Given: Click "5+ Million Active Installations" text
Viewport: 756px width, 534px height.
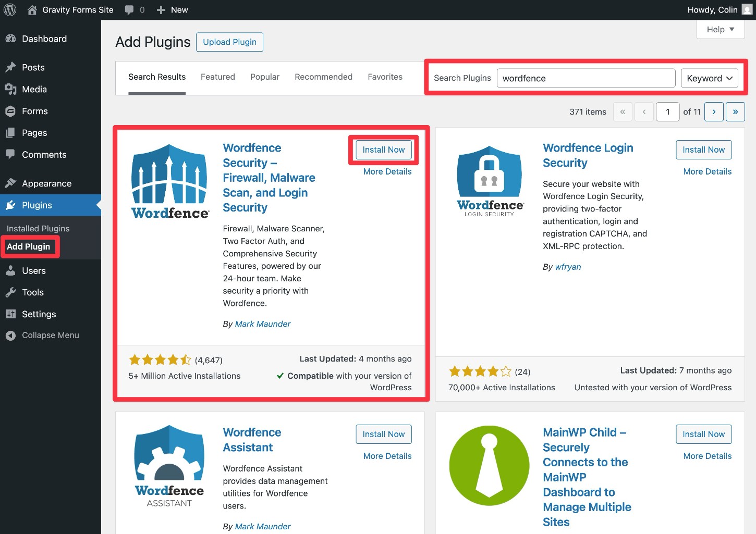Looking at the screenshot, I should pos(185,376).
